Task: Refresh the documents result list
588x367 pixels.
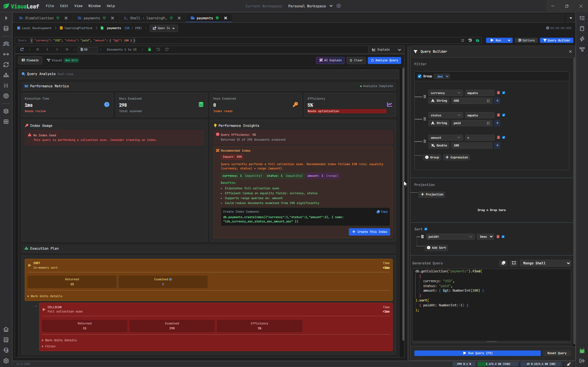Action: point(22,49)
